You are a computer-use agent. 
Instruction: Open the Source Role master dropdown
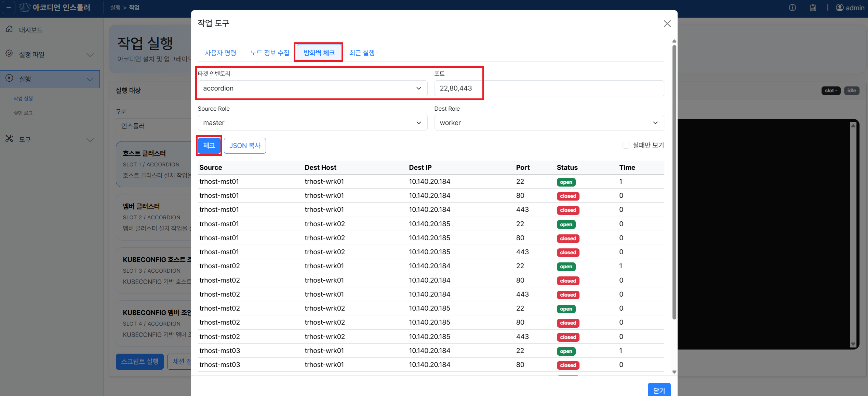(x=312, y=123)
